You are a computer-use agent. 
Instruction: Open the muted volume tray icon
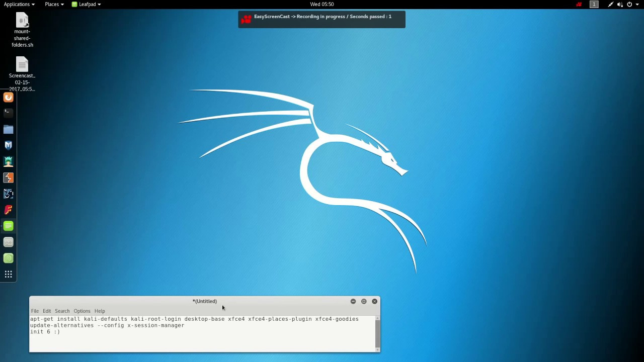(620, 4)
